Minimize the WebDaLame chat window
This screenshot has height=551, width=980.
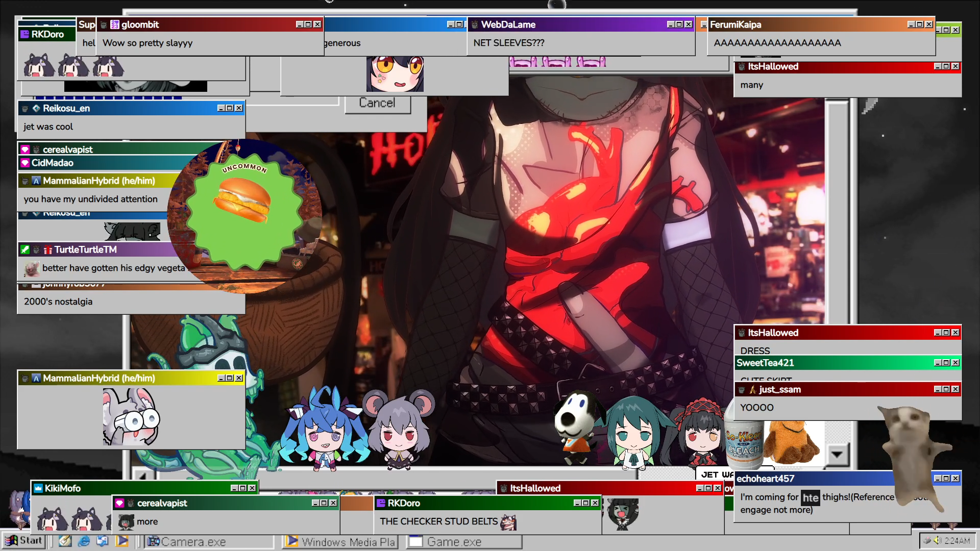pos(670,24)
